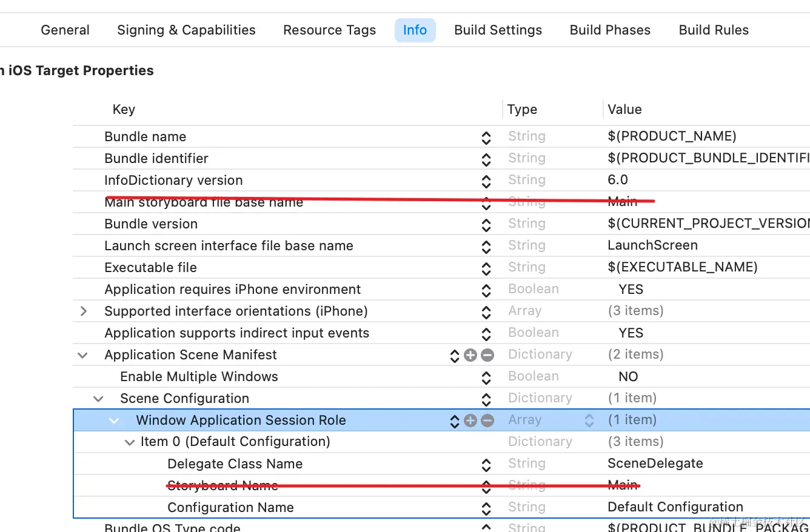Select the Bundle version key
810x532 pixels.
pos(151,224)
